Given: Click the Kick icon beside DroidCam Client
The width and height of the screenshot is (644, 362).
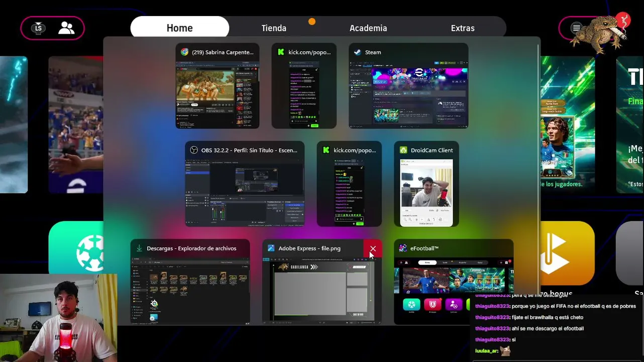Looking at the screenshot, I should coord(326,150).
